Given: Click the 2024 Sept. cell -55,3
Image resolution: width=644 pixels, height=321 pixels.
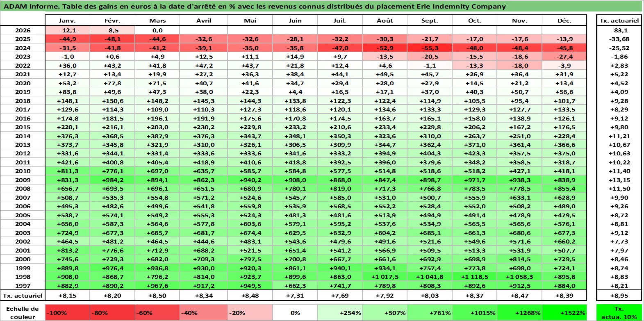Looking at the screenshot, I should pyautogui.click(x=430, y=48).
